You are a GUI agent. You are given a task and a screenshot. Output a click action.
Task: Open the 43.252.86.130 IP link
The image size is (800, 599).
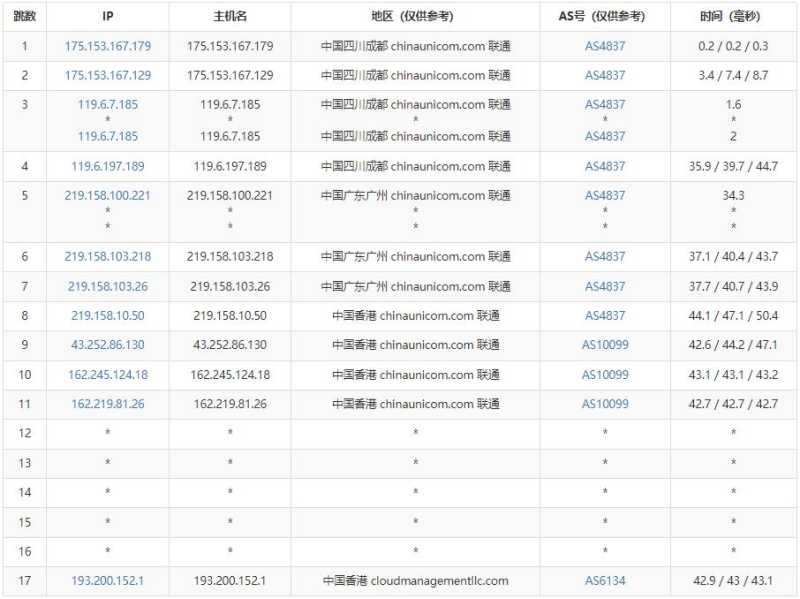point(108,345)
